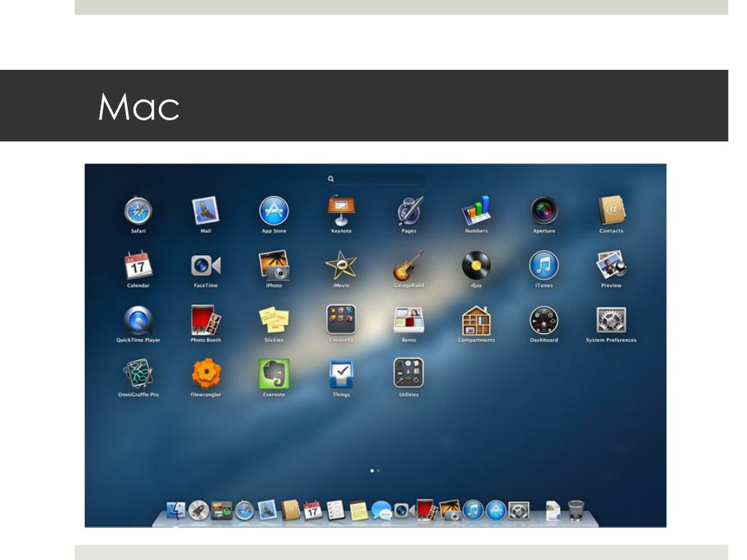Open iTunes from the Launchpad grid
Image resolution: width=747 pixels, height=560 pixels.
(x=543, y=265)
